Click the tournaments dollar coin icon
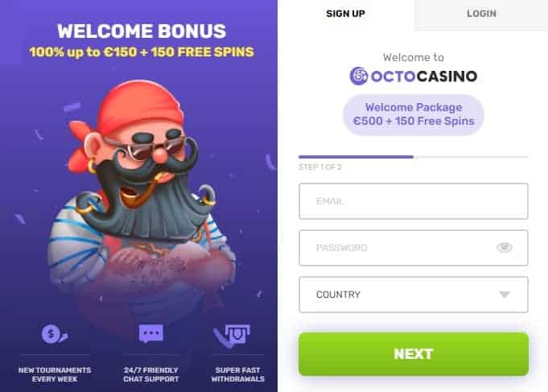Image resolution: width=548 pixels, height=392 pixels. click(x=55, y=333)
